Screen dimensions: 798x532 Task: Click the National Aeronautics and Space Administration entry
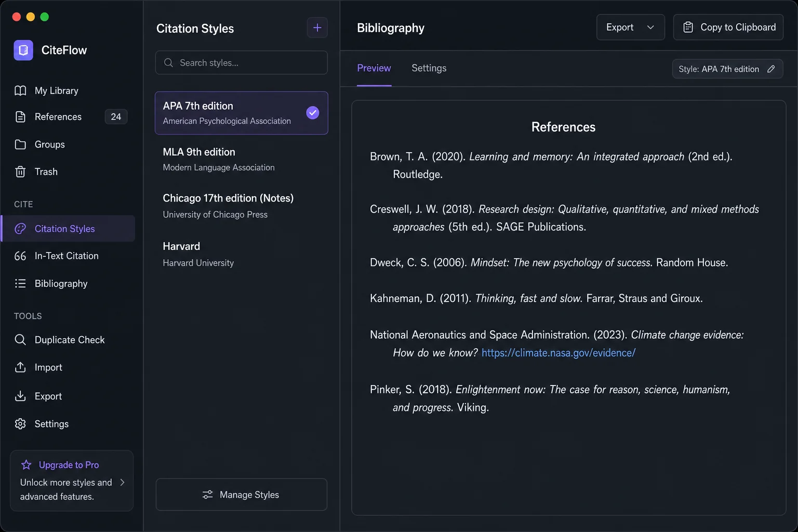(x=556, y=344)
